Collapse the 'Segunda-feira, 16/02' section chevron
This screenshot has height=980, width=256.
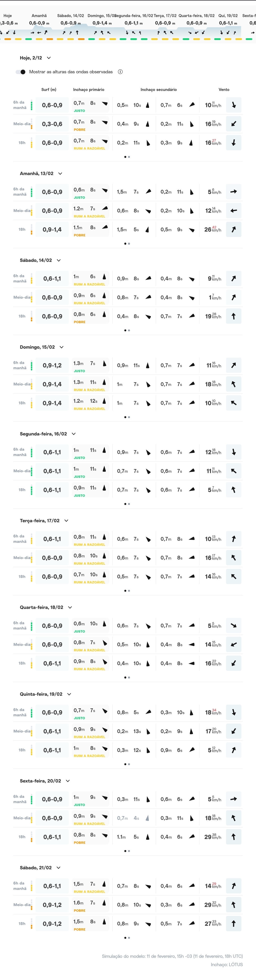[x=74, y=434]
